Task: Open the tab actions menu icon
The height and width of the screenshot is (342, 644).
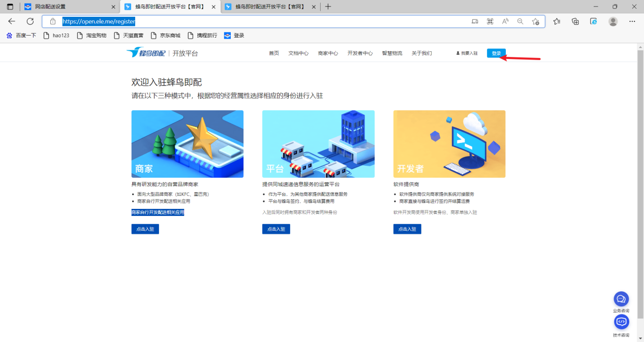Action: click(x=10, y=7)
